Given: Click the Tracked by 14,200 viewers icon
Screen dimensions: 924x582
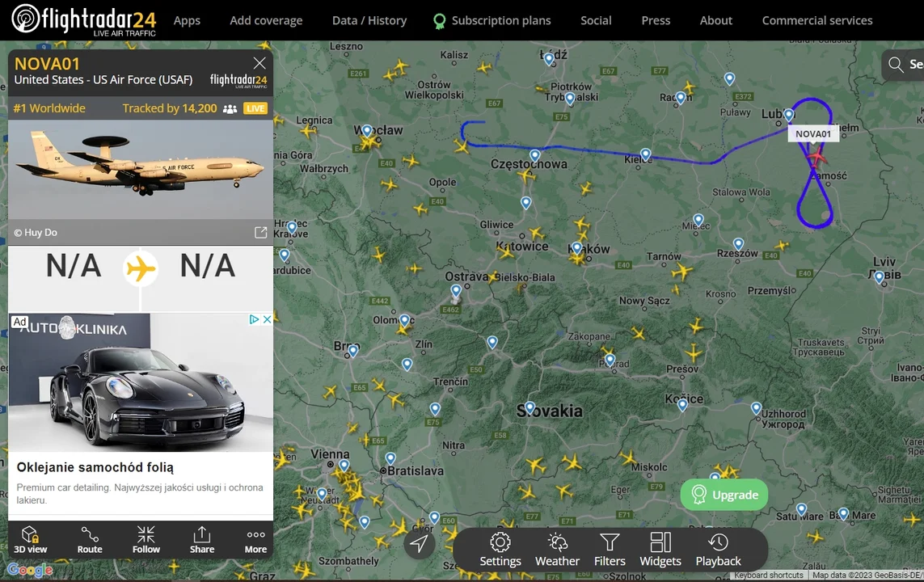Looking at the screenshot, I should [x=230, y=109].
